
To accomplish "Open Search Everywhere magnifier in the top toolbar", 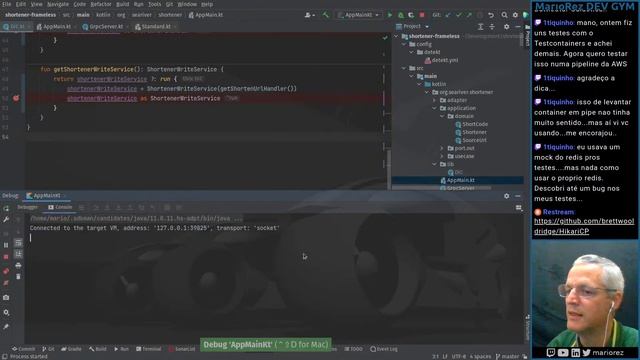I will [504, 15].
